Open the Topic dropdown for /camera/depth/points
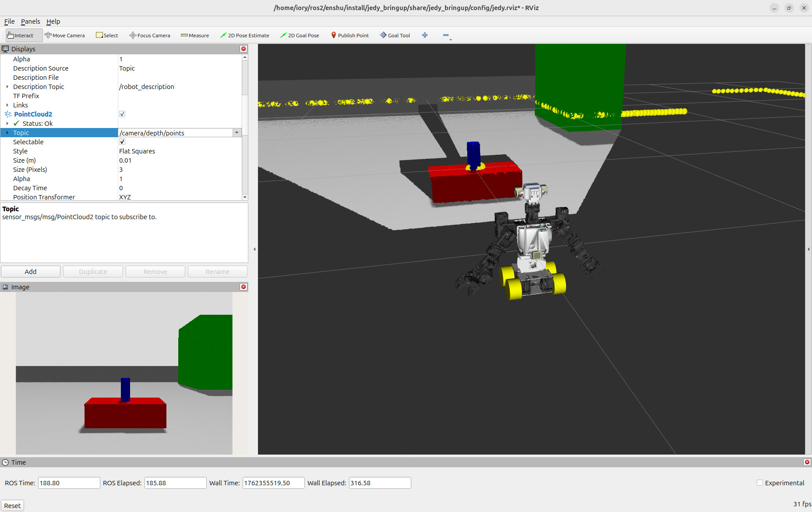 (x=237, y=133)
